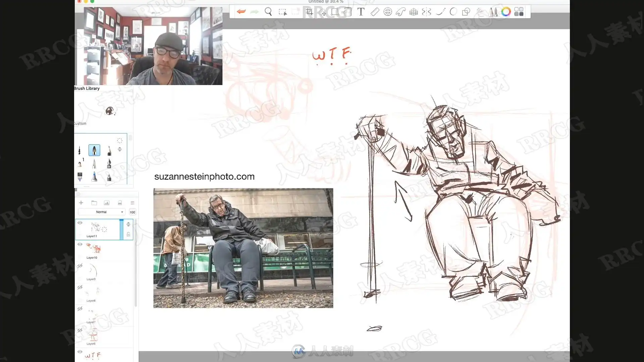Click brush size up-down arrows in Brush Library
This screenshot has width=644, height=362.
(x=120, y=149)
